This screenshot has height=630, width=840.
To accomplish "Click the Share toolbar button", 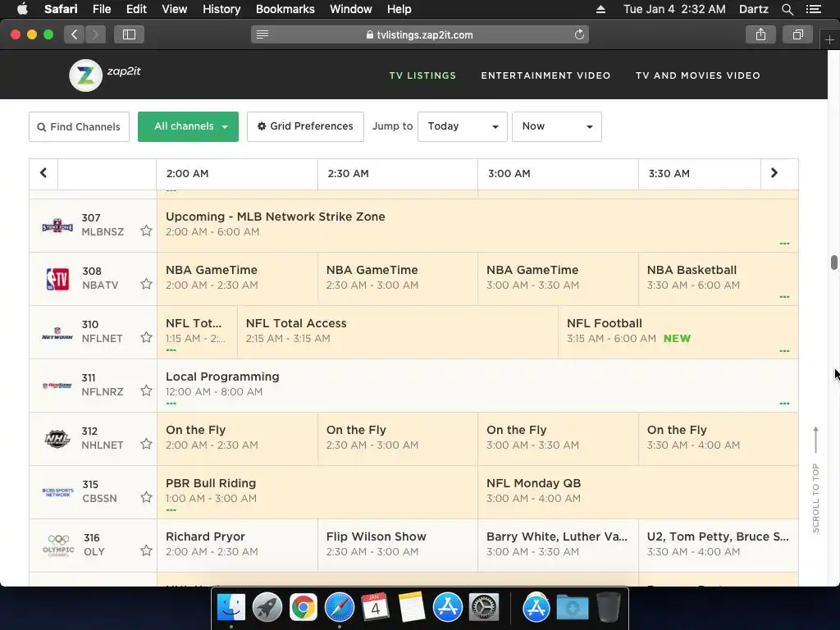I will point(760,34).
